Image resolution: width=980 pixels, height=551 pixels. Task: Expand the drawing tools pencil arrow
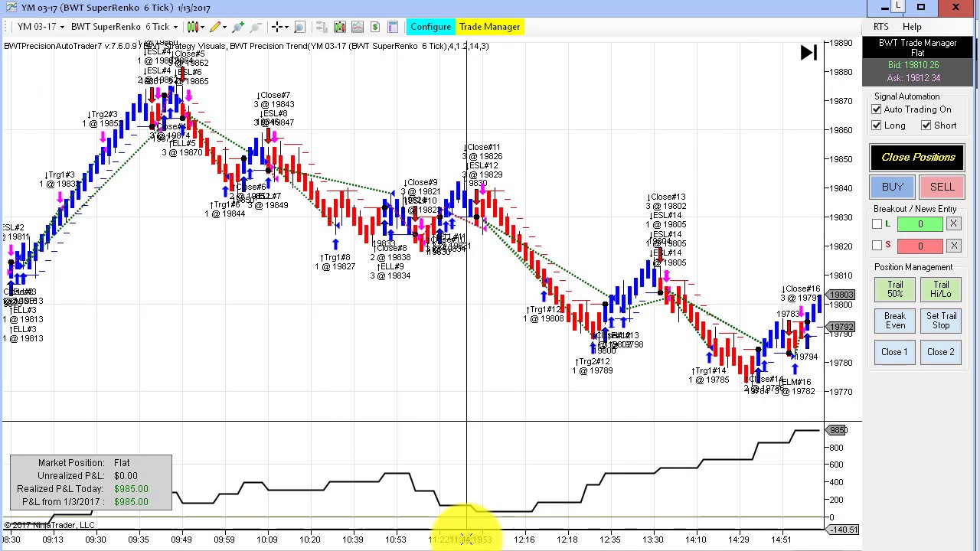coord(224,27)
